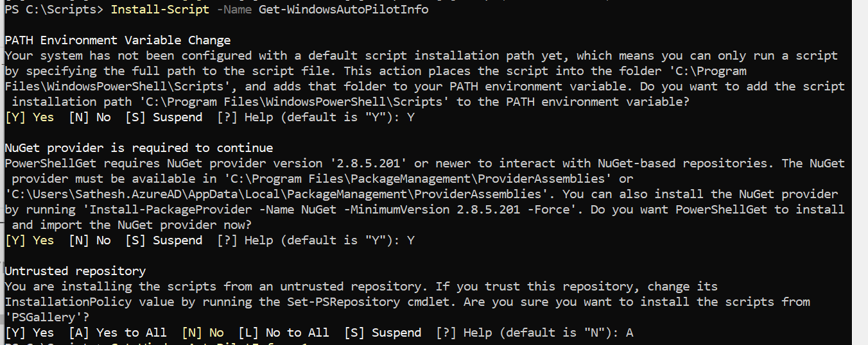Viewport: 868px width, 345px height.
Task: Click the yellow [N] No in repository prompt
Action: pyautogui.click(x=203, y=333)
